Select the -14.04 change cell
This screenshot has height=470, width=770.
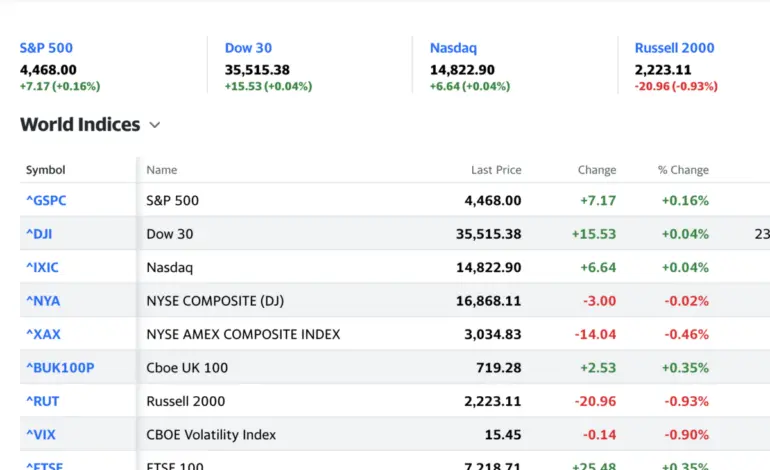pyautogui.click(x=595, y=334)
